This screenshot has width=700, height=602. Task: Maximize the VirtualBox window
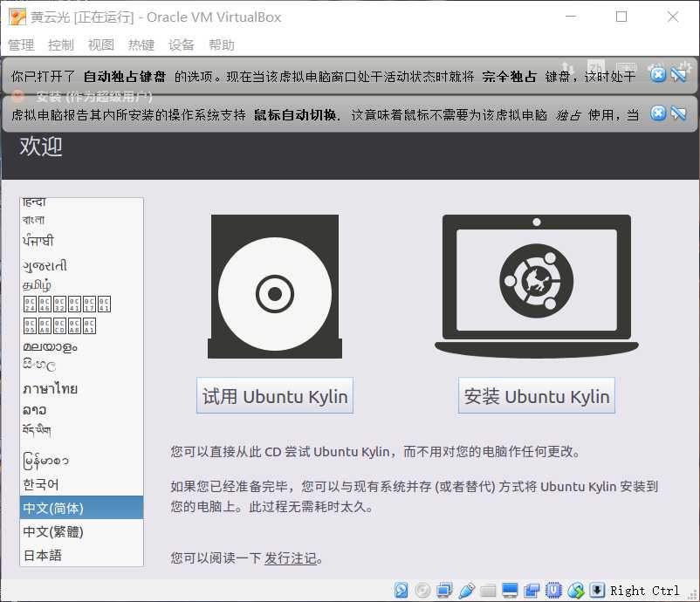pos(621,17)
